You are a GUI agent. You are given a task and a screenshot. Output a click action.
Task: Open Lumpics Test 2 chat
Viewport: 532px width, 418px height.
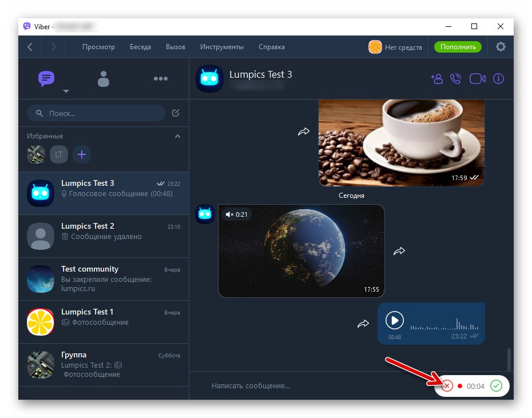[x=104, y=236]
